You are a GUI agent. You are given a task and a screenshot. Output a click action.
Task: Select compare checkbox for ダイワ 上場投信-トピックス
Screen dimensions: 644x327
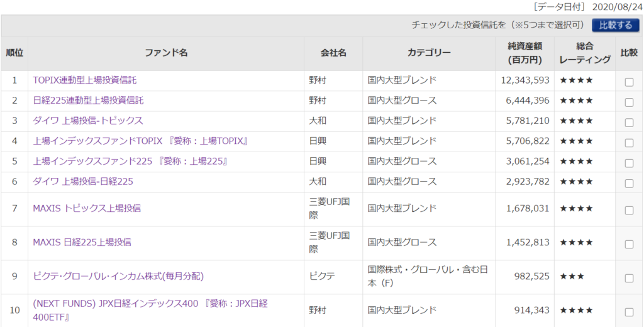point(629,122)
